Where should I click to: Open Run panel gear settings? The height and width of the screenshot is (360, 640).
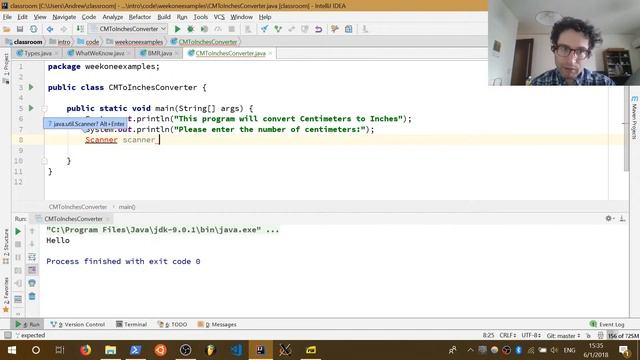pyautogui.click(x=609, y=219)
